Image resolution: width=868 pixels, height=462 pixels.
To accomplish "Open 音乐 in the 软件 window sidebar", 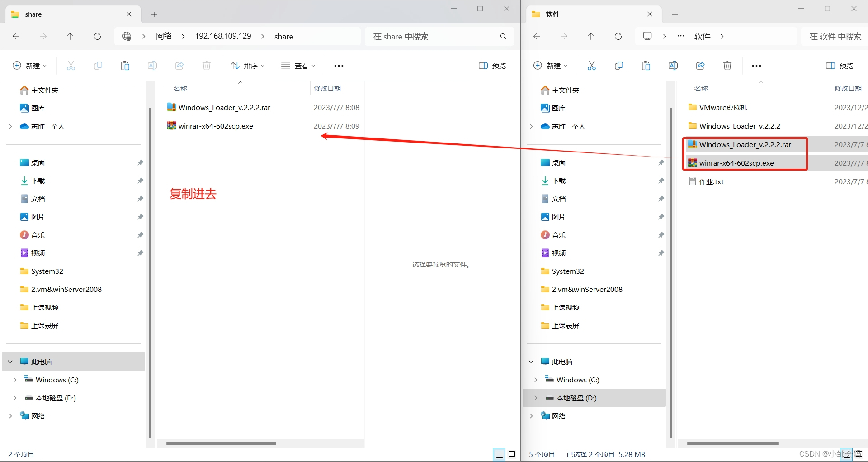I will (x=559, y=235).
